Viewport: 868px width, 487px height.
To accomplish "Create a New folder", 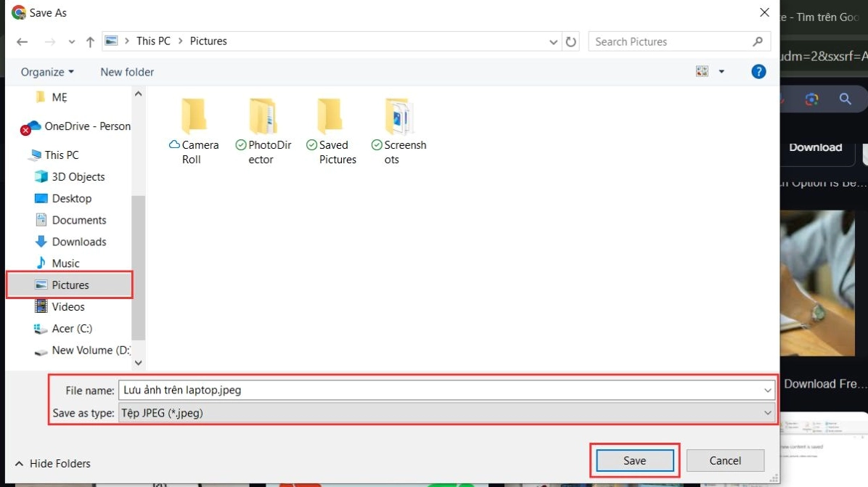I will [126, 71].
